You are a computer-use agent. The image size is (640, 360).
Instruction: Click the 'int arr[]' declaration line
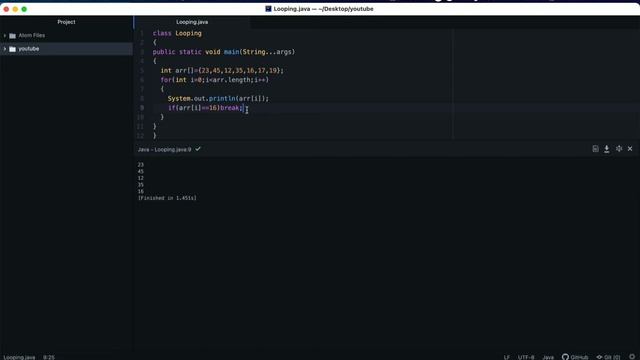tap(222, 71)
